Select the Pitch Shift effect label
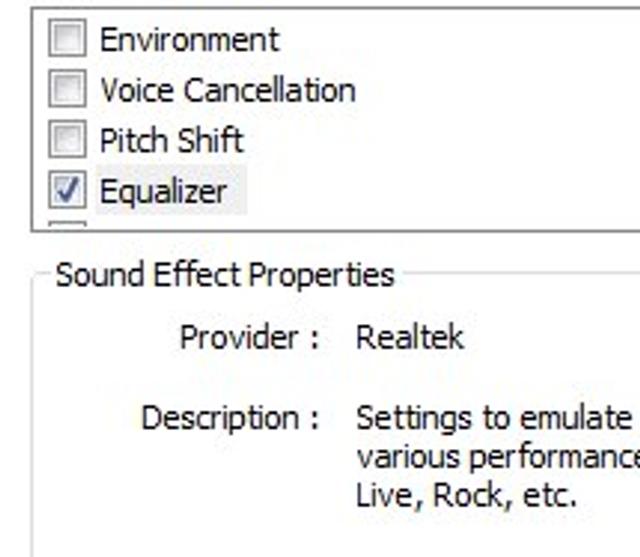Image resolution: width=640 pixels, height=557 pixels. click(171, 140)
